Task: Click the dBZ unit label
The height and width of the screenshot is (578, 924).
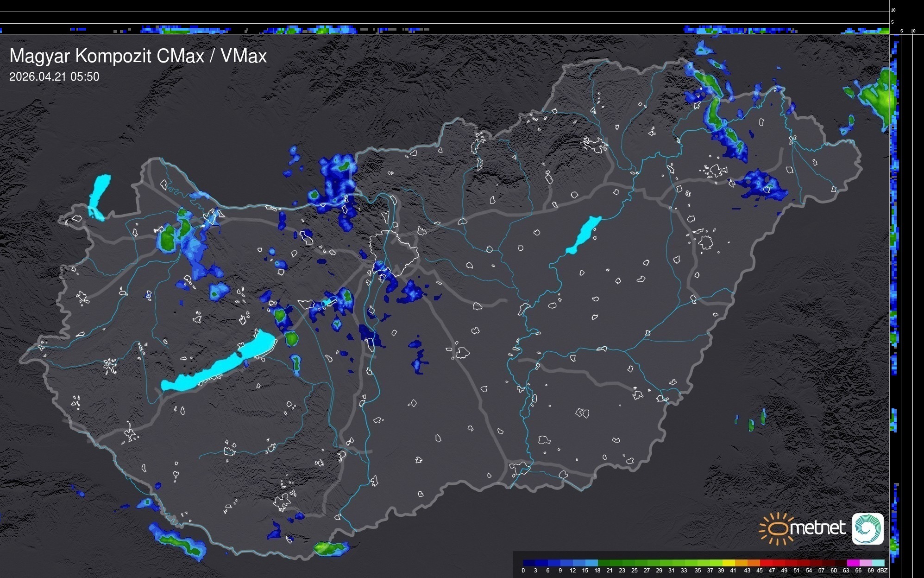Action: click(882, 571)
